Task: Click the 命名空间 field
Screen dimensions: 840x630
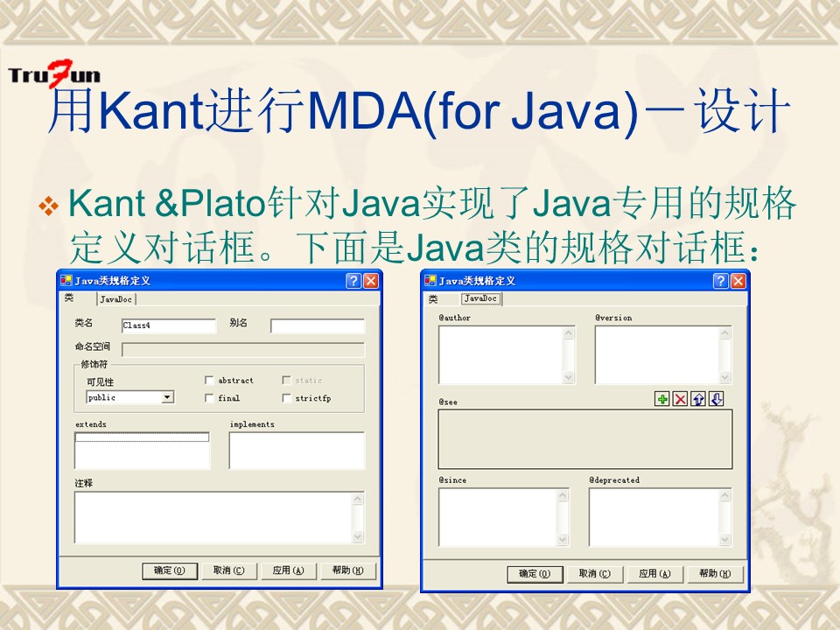Action: point(243,350)
